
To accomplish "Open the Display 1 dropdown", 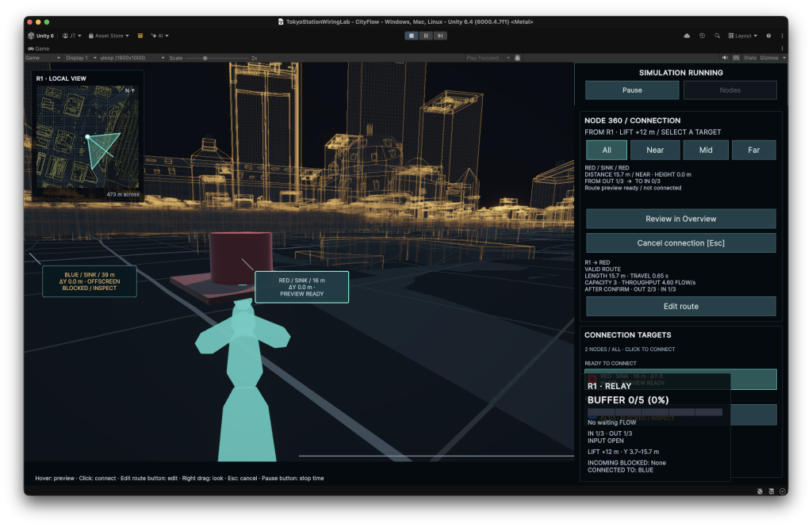I will tap(80, 58).
